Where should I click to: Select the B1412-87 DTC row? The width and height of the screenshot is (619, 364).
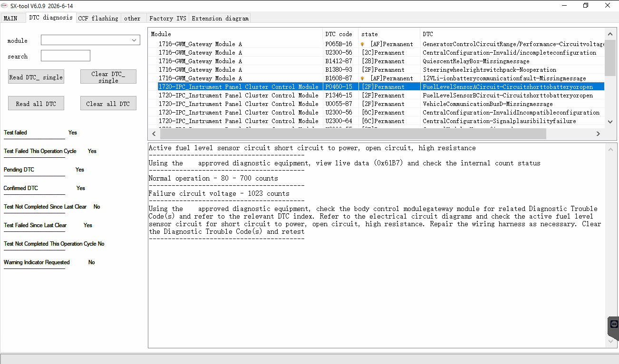[x=376, y=61]
